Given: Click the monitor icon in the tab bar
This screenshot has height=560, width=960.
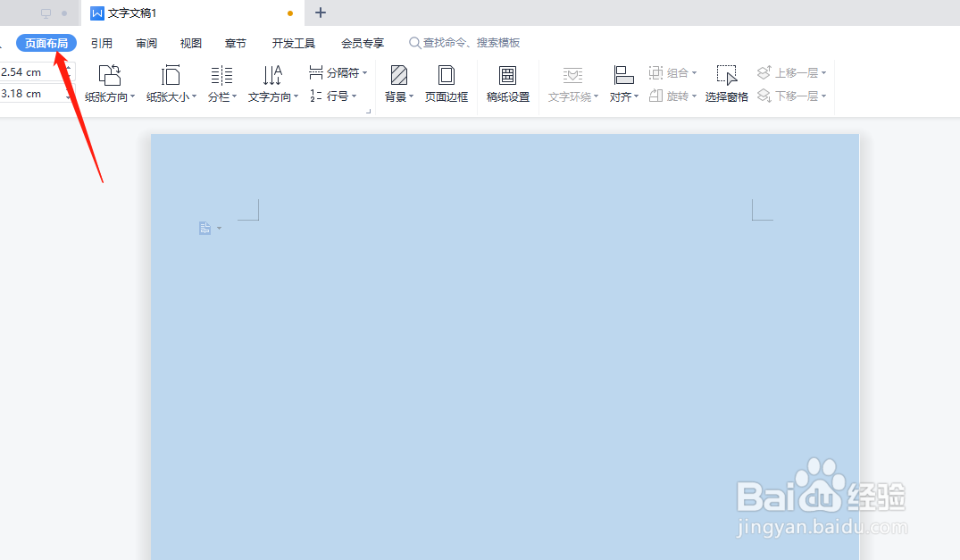Looking at the screenshot, I should pyautogui.click(x=46, y=13).
